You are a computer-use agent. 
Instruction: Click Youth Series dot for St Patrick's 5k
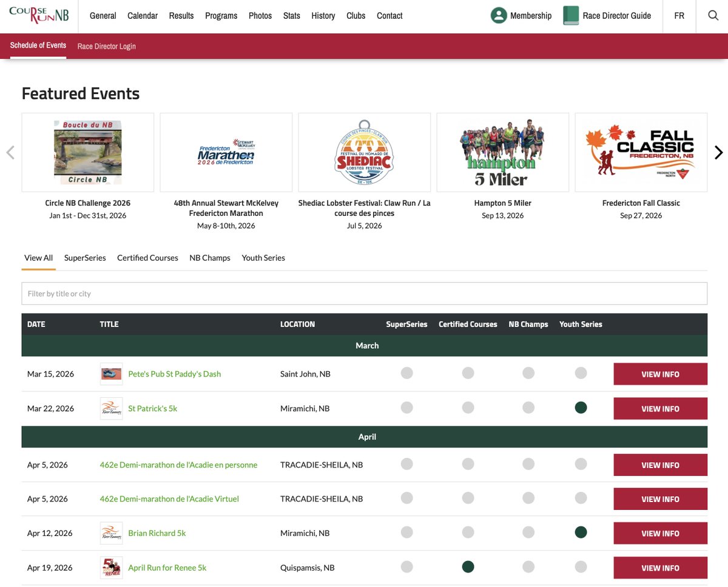click(581, 408)
